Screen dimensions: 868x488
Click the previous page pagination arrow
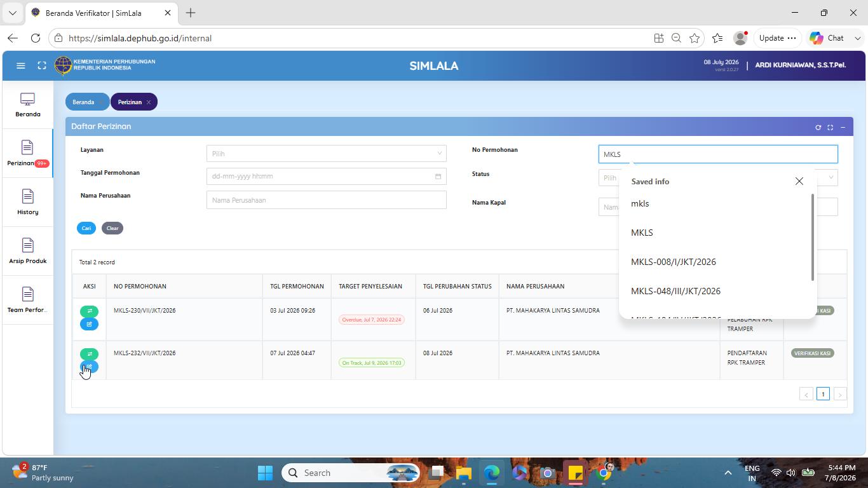[x=806, y=394]
